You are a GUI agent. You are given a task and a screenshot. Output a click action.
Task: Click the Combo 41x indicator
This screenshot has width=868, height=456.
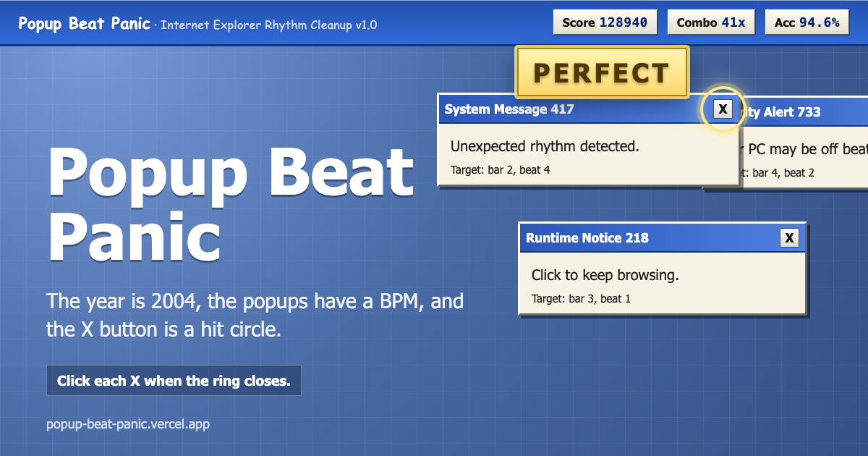pos(711,22)
